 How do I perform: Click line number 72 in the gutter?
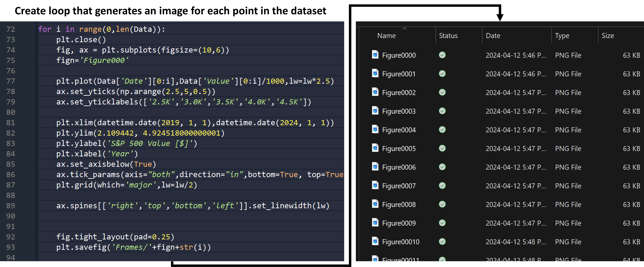[x=11, y=29]
